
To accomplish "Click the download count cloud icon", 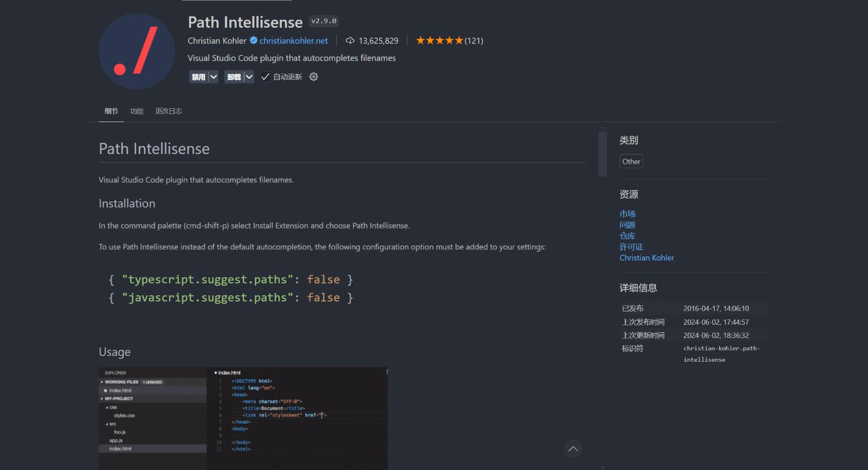I will click(350, 41).
